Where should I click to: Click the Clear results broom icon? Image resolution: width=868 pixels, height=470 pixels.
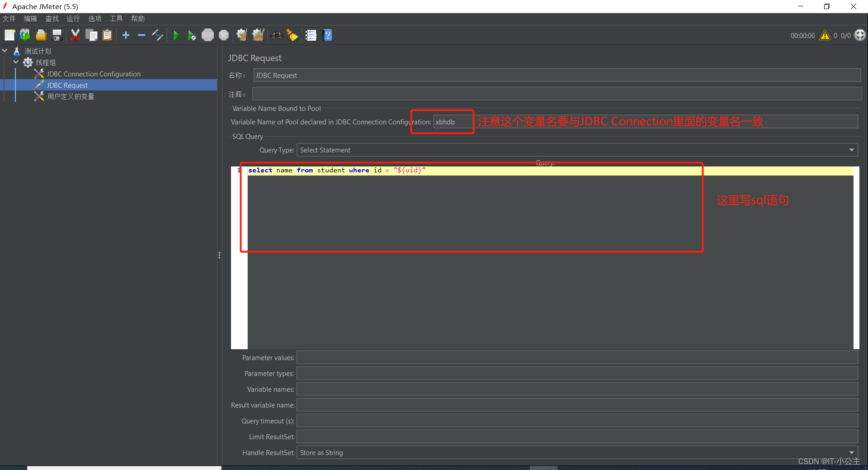pyautogui.click(x=242, y=35)
